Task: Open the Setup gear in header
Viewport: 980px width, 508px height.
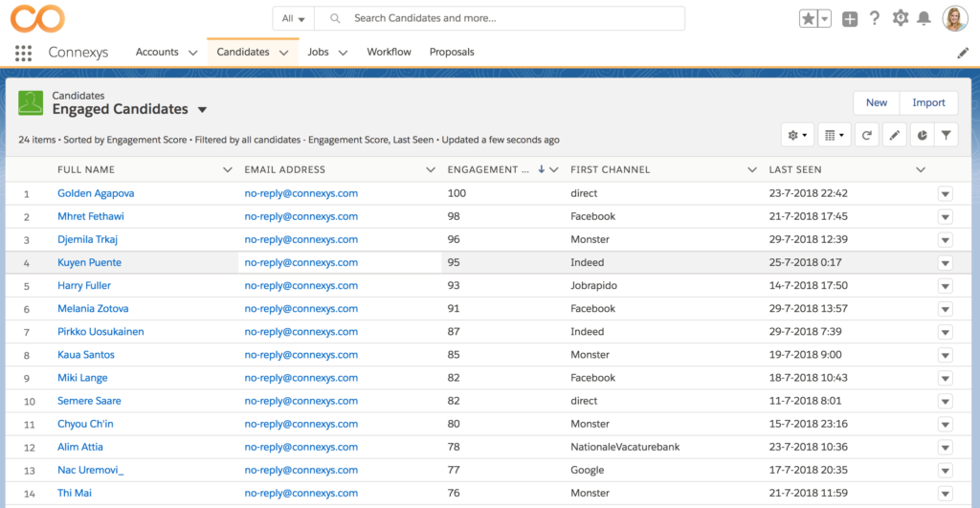Action: coord(900,18)
